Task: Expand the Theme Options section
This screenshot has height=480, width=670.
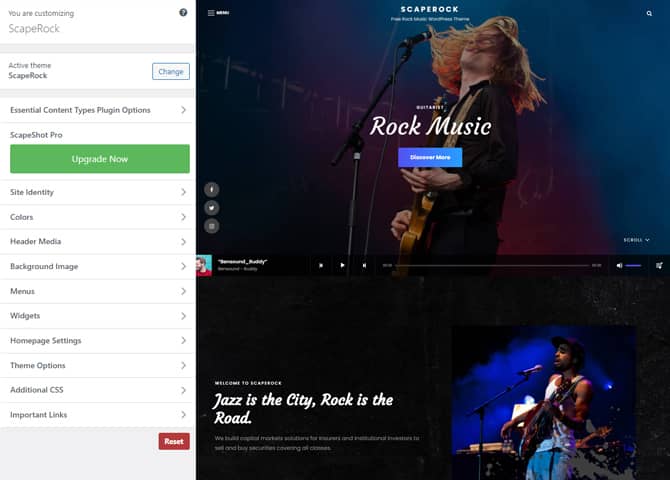Action: click(x=98, y=365)
